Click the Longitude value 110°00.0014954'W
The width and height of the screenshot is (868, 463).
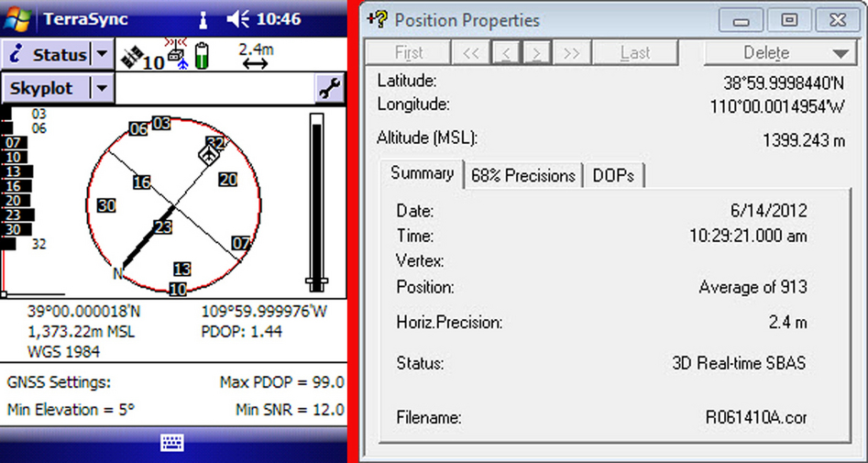pyautogui.click(x=778, y=107)
